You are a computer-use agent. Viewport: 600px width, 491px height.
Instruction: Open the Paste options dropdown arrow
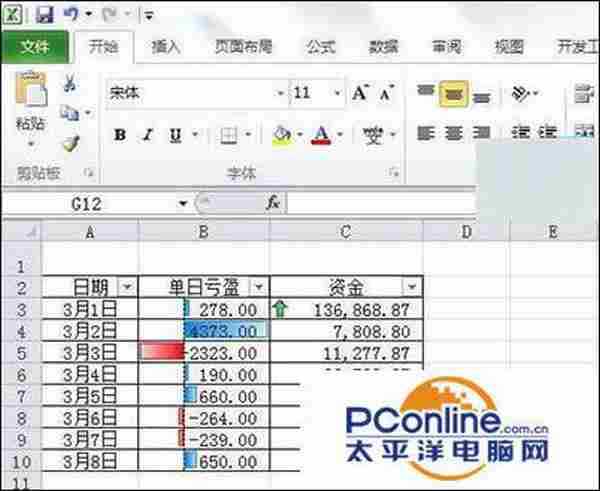coord(31,144)
